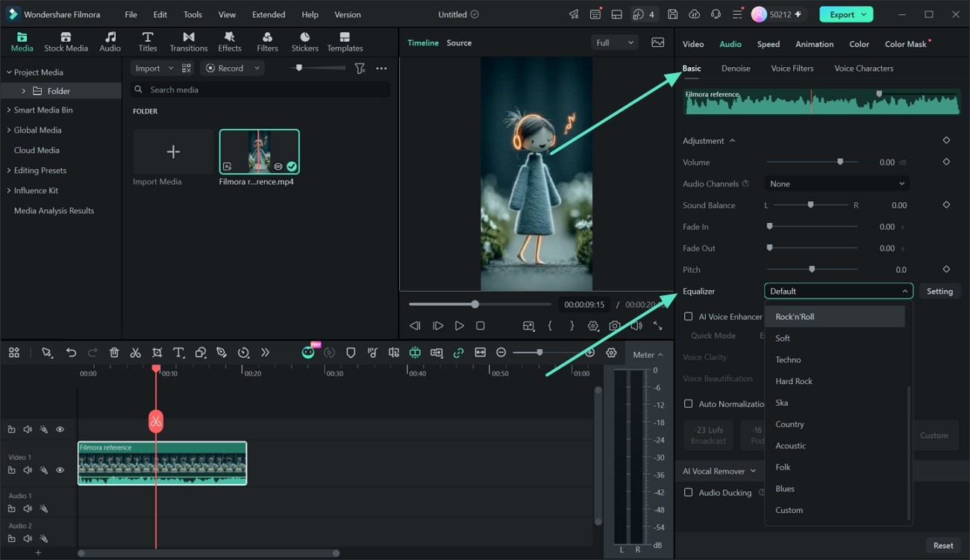970x560 pixels.
Task: Toggle visibility of Video 1 track
Action: [x=60, y=470]
